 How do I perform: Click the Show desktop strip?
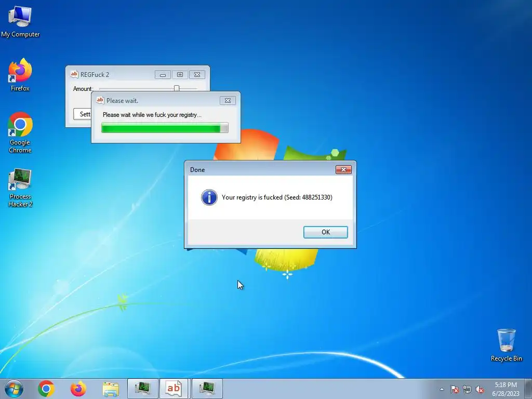[x=529, y=389]
